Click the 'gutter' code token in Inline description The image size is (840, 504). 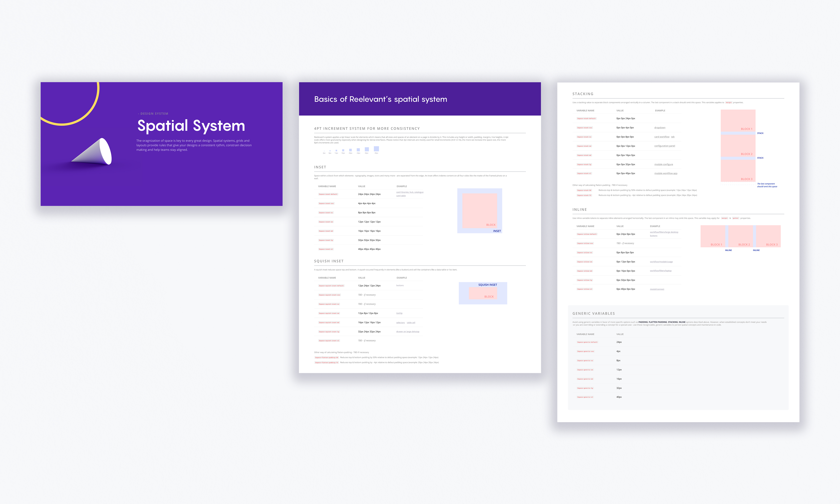click(x=736, y=218)
